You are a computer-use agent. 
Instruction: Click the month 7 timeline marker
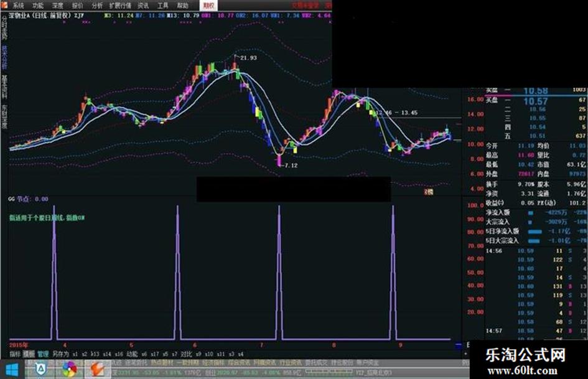point(261,345)
